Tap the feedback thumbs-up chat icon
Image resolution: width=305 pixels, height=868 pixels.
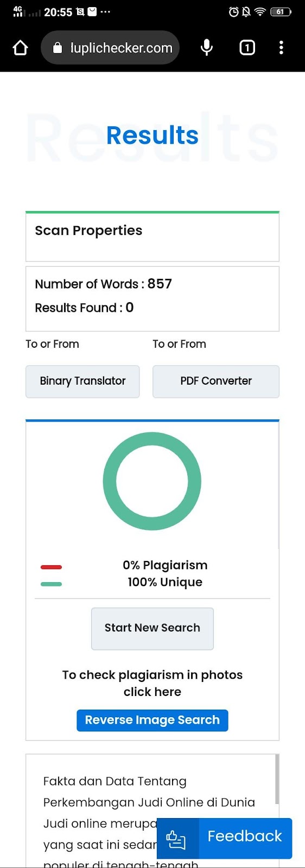176,839
